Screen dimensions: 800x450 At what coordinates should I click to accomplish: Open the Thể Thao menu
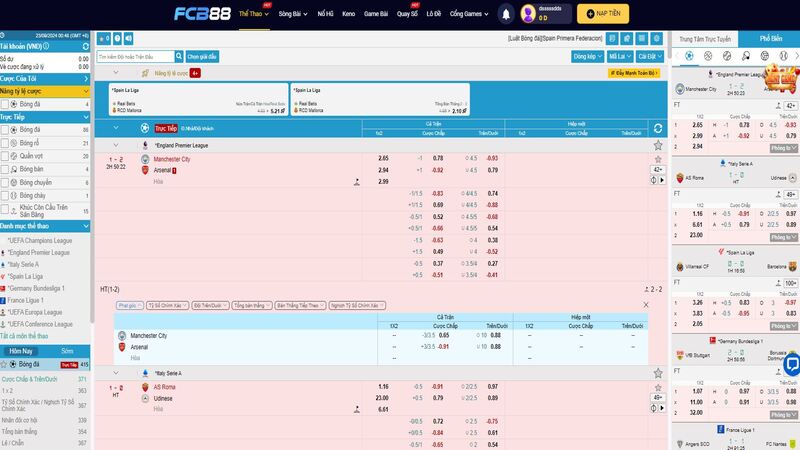tap(254, 14)
